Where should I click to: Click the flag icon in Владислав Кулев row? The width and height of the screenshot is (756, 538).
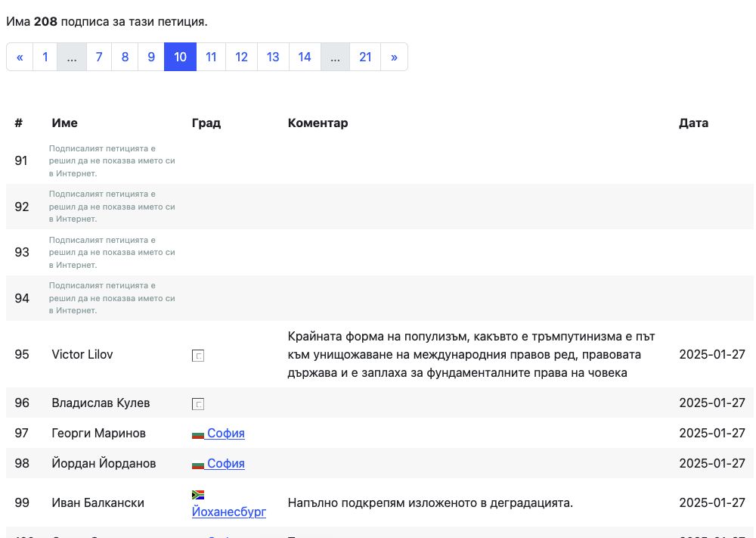198,404
